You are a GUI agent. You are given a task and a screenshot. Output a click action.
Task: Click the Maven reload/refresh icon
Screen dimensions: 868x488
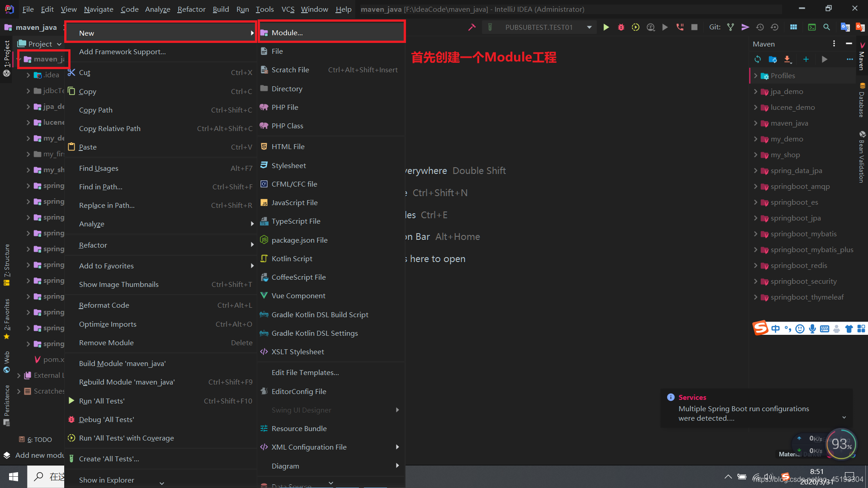757,59
